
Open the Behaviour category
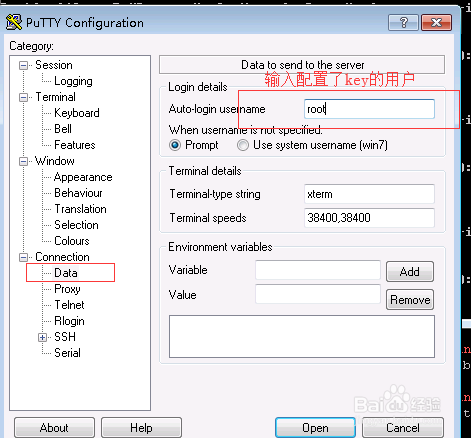point(78,193)
